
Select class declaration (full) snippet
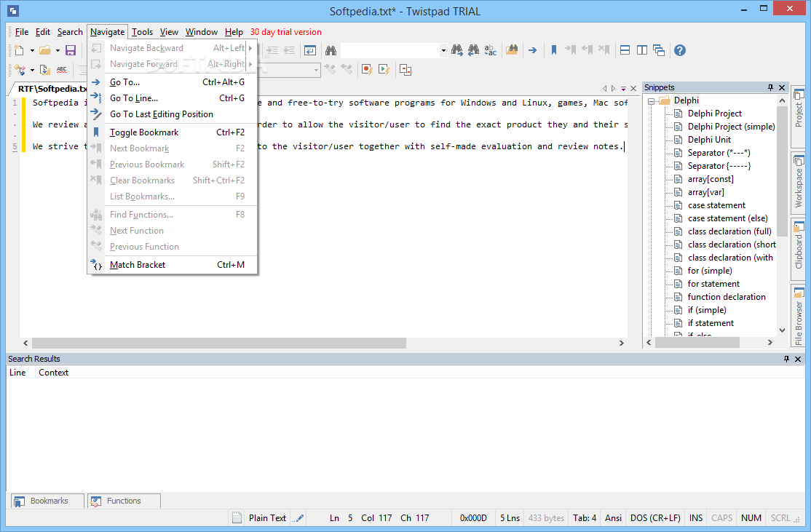729,231
